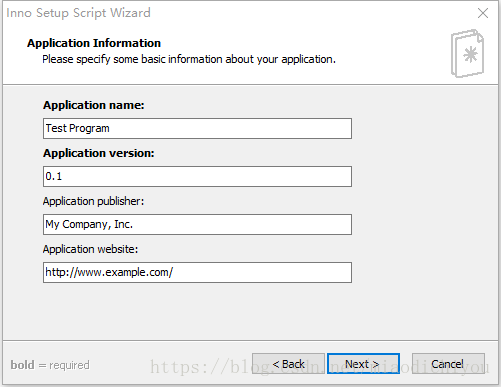501x387 pixels.
Task: Click the 'Application Information' heading
Action: [94, 43]
